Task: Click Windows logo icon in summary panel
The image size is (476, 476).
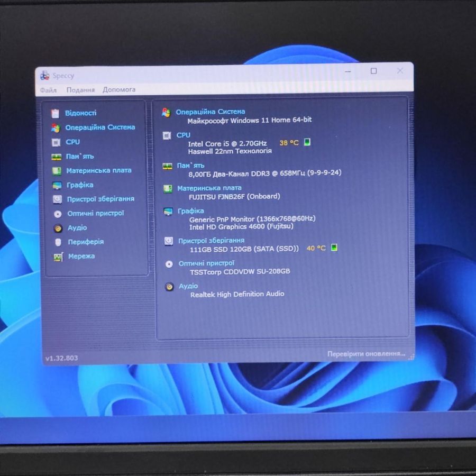Action: pos(166,113)
